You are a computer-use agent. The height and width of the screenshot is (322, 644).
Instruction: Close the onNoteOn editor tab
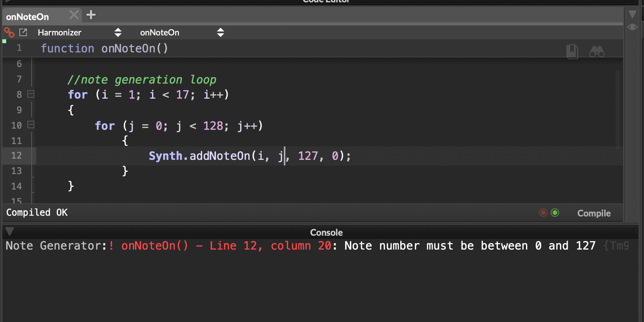point(74,15)
